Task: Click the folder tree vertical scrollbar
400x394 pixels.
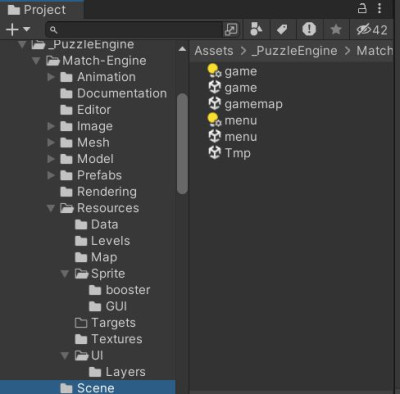Action: click(182, 143)
